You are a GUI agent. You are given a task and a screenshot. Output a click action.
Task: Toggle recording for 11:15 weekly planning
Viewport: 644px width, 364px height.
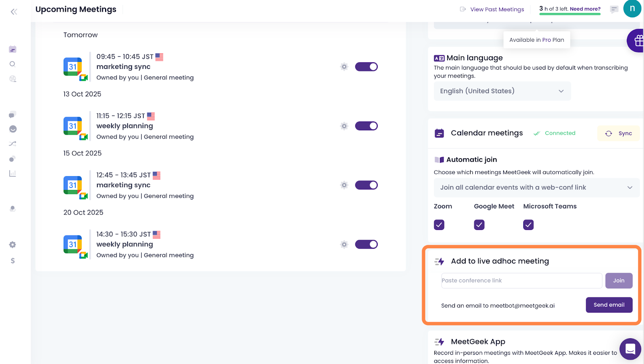[366, 126]
